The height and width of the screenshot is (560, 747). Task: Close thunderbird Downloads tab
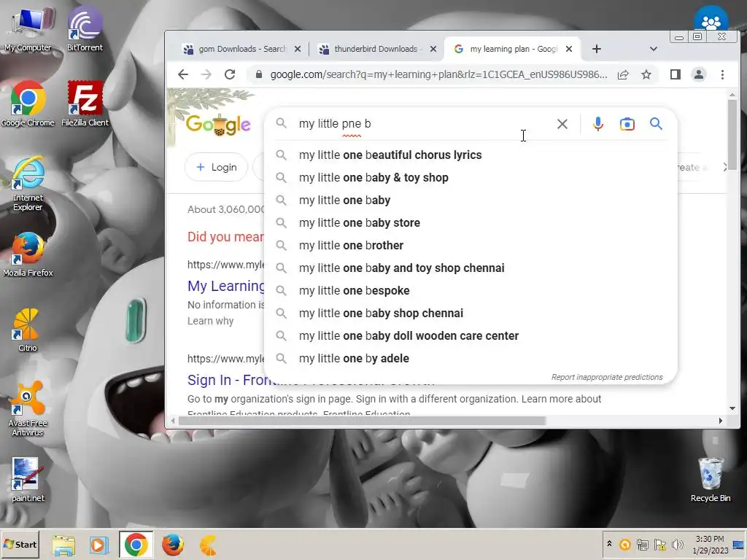[x=433, y=49]
